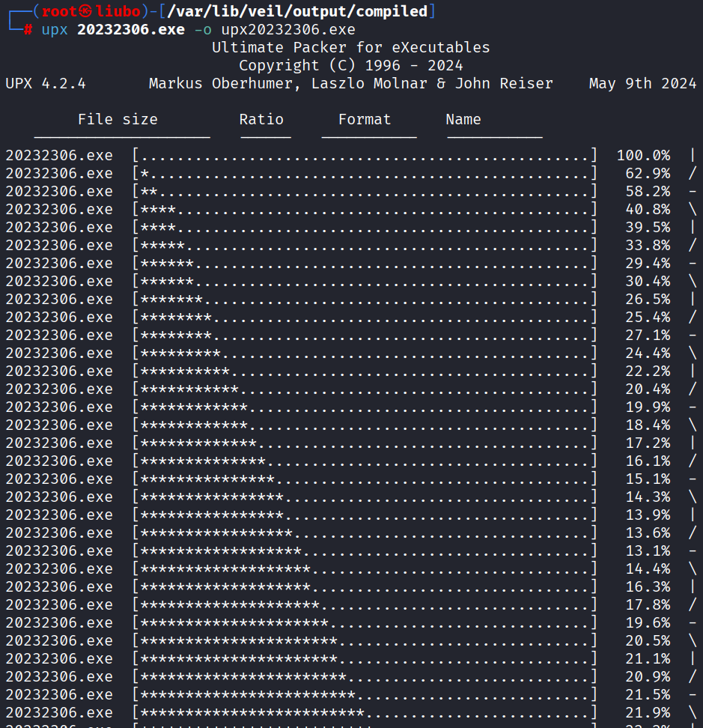Click the 58.2% ratio value

coord(648,191)
